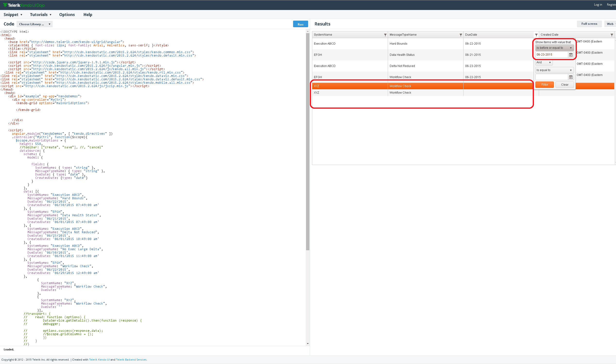616x364 pixels.
Task: Select the 'Delta Not Reduced' cell
Action: [425, 66]
